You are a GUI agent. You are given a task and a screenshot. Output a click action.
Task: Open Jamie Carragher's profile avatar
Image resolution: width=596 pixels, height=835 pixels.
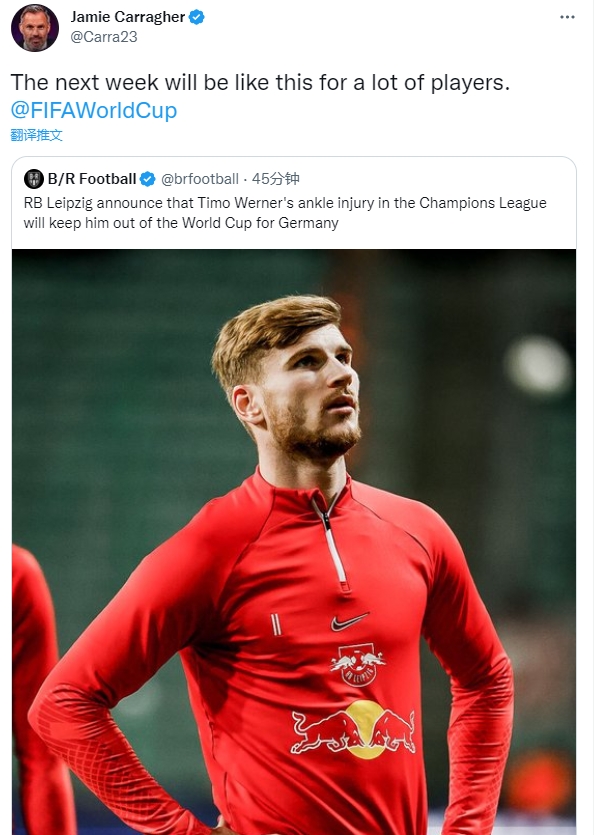pos(35,28)
